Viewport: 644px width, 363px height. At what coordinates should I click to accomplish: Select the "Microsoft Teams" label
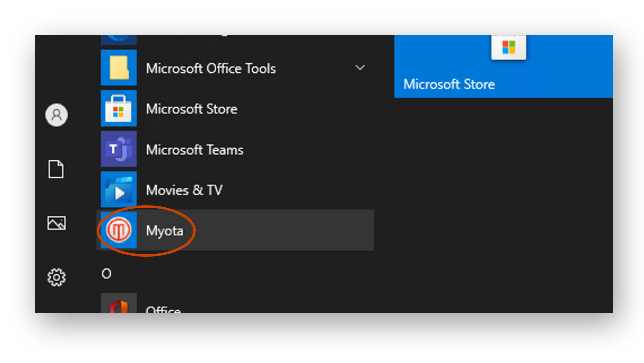tap(195, 150)
